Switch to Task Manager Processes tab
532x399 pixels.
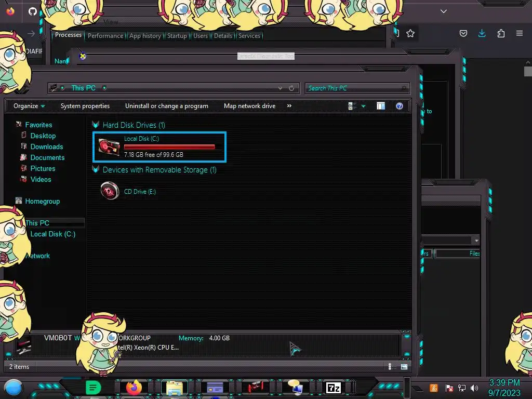(x=68, y=35)
